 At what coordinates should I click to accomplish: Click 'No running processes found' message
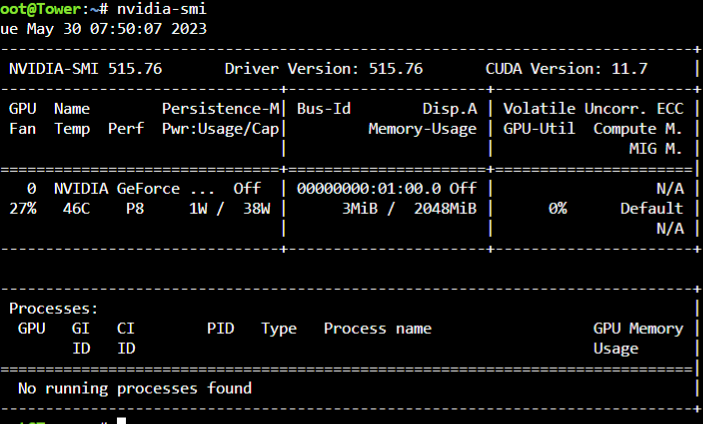[x=135, y=389]
